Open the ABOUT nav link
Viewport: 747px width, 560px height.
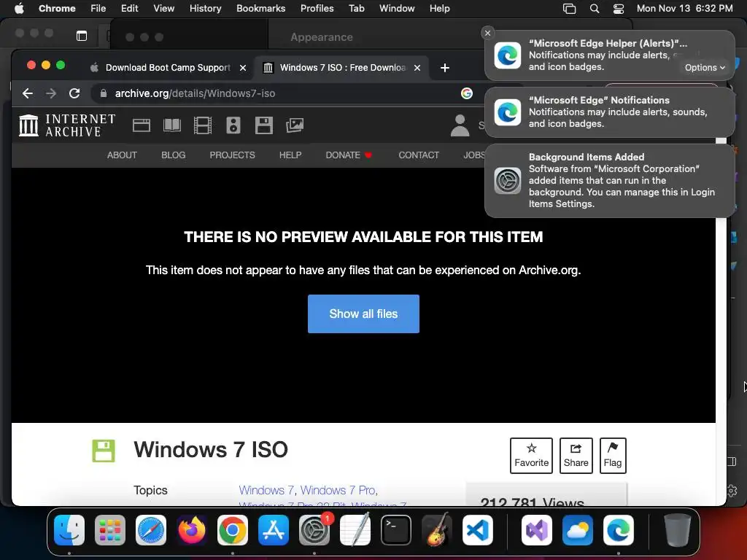122,155
